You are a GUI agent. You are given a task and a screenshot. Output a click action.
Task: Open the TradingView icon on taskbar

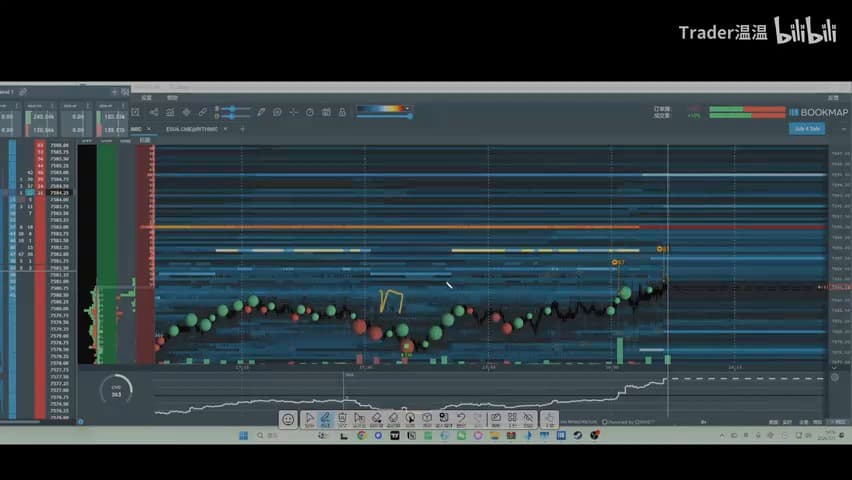click(394, 435)
